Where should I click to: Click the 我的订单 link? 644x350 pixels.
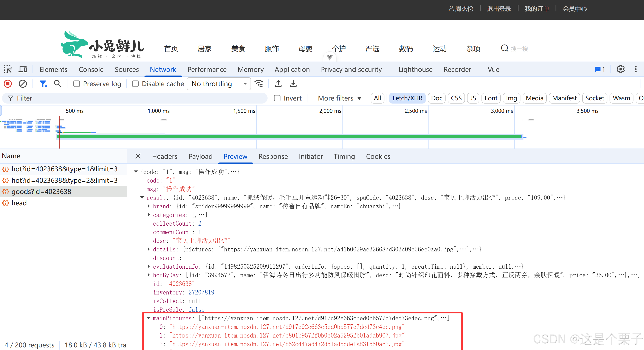537,9
